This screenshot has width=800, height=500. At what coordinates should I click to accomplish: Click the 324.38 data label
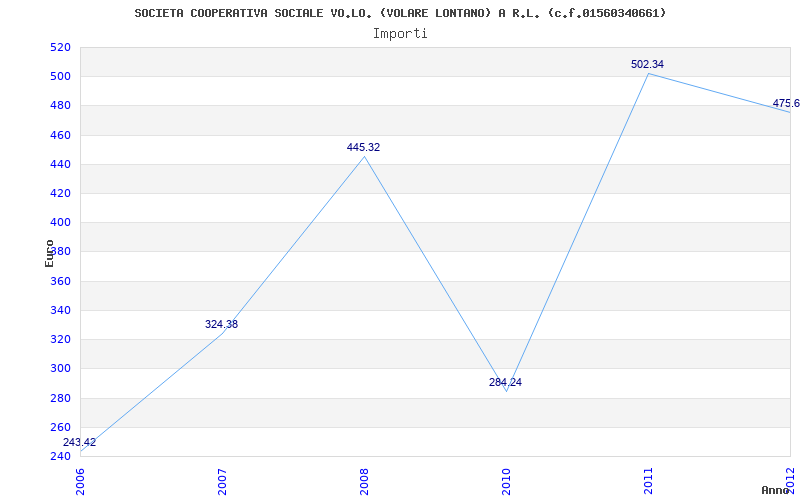[x=221, y=324]
